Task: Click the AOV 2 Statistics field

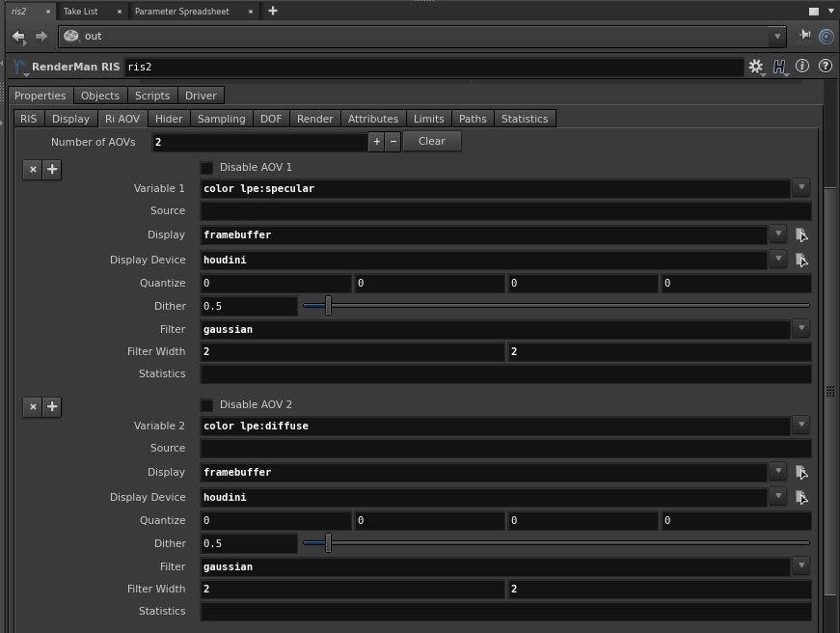Action: tap(505, 612)
